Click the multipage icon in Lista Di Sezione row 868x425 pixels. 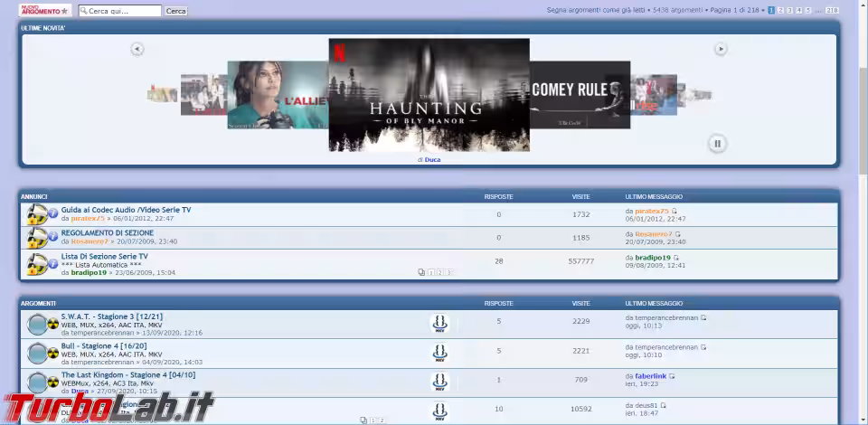click(422, 272)
